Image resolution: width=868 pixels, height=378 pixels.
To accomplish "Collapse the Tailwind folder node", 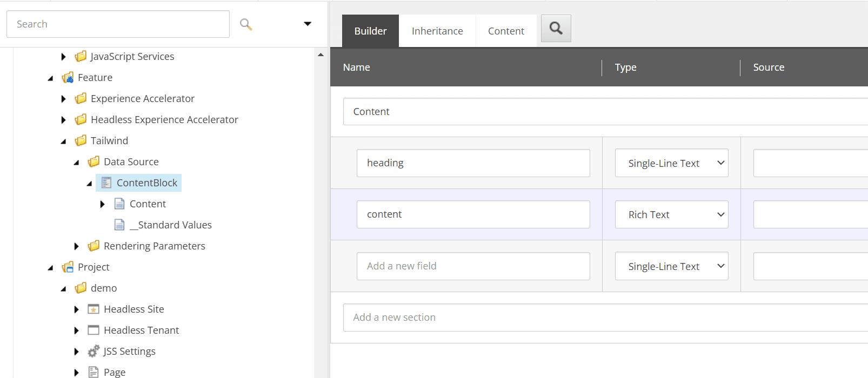I will [63, 141].
